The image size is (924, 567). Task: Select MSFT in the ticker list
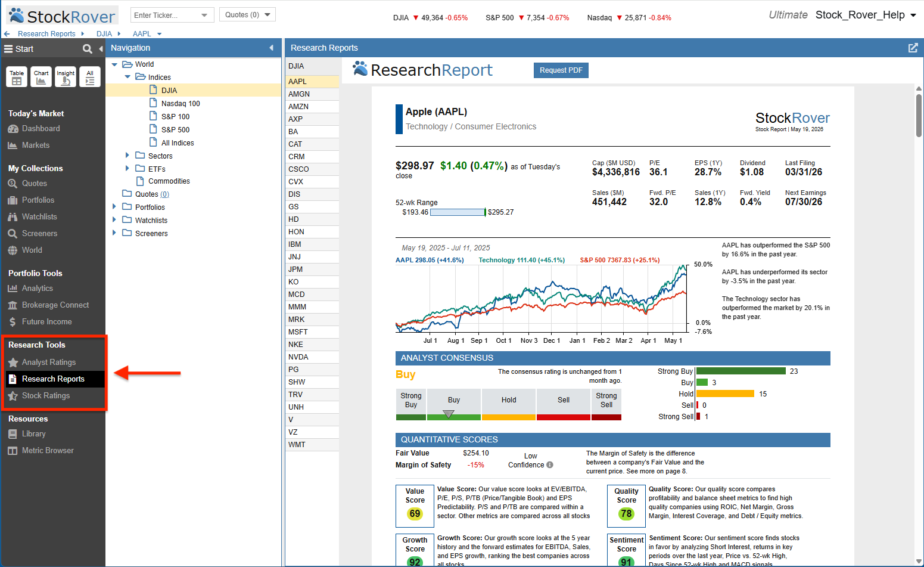click(312, 332)
